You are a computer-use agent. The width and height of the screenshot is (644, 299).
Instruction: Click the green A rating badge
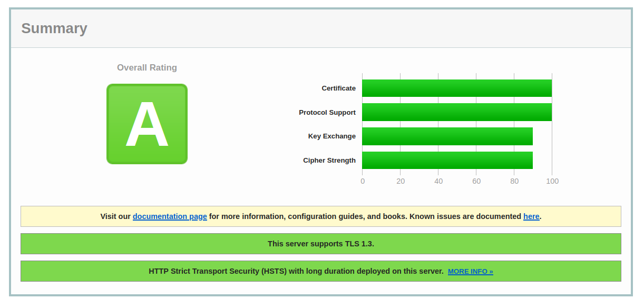147,124
